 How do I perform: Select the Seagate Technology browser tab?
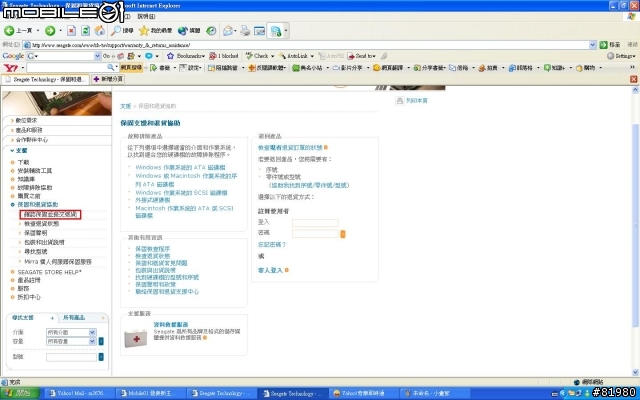46,79
